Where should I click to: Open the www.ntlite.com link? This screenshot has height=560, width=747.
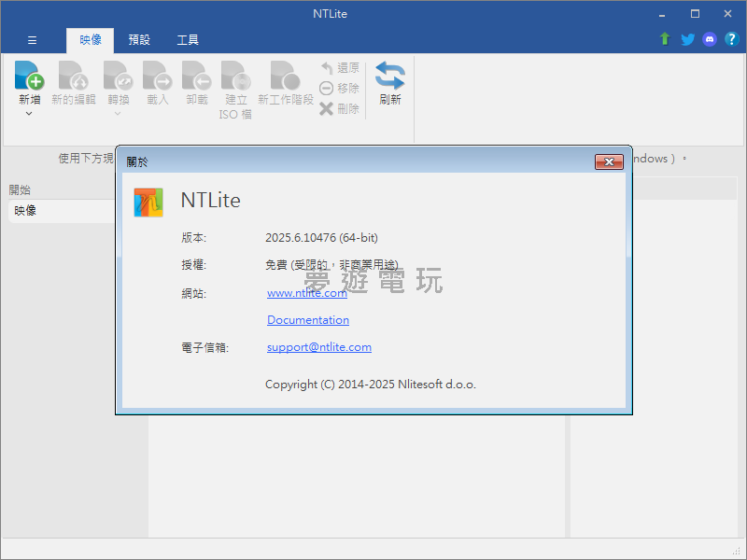(307, 293)
